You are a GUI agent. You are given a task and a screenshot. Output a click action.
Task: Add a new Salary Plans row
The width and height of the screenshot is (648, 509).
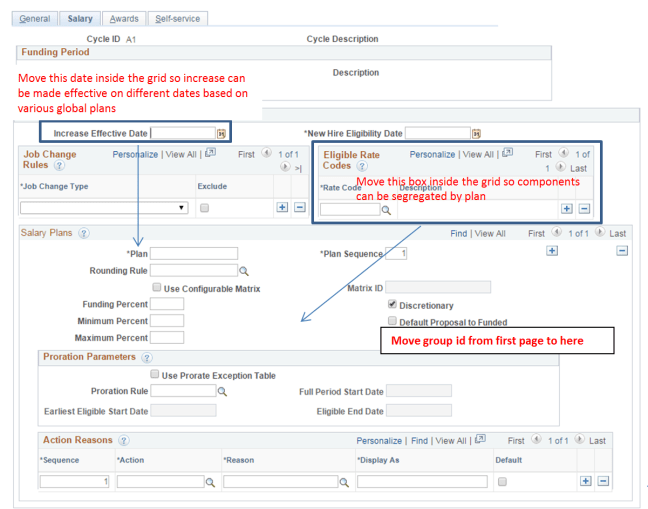551,250
